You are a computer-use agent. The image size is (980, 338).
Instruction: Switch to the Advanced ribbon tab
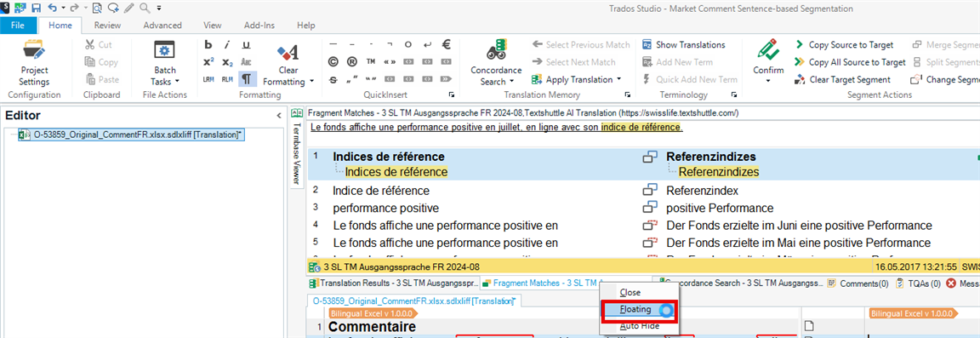coord(162,26)
